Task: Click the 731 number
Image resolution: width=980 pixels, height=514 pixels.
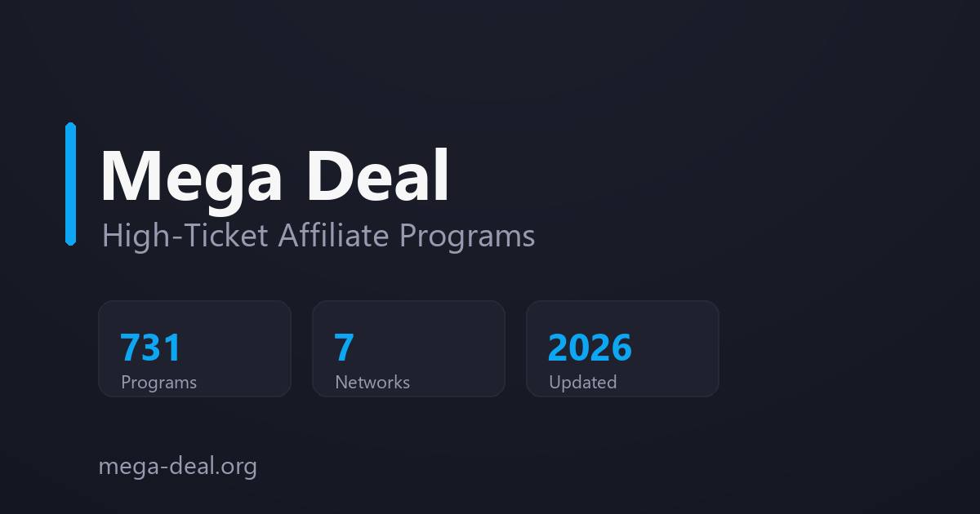Action: click(150, 348)
